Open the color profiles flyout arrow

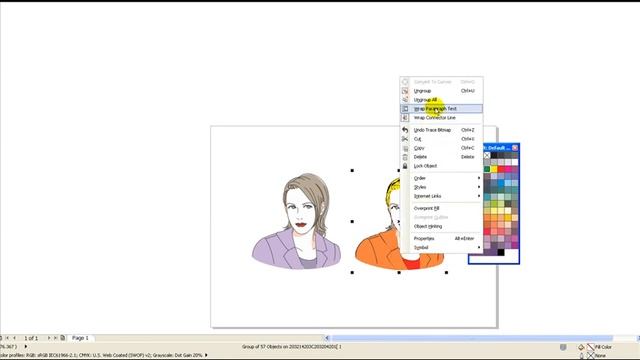click(x=206, y=355)
